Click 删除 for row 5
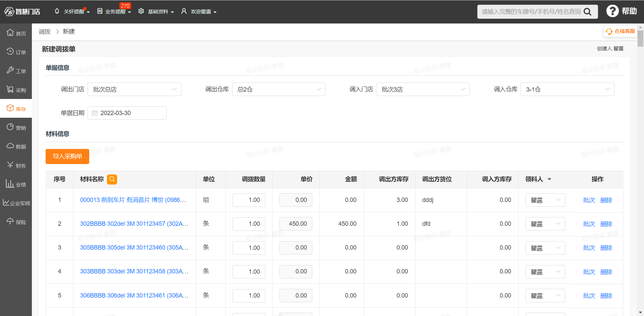Screen dimensions: 644x316 (x=606, y=296)
